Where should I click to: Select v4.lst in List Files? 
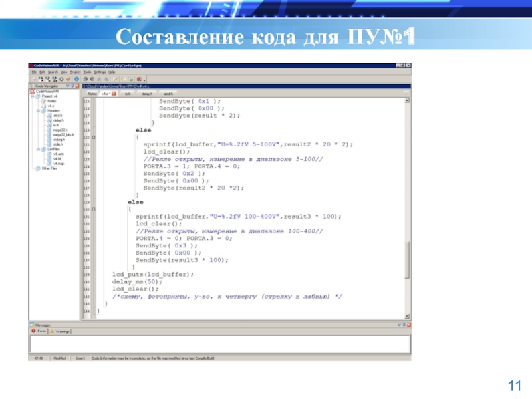[57, 159]
